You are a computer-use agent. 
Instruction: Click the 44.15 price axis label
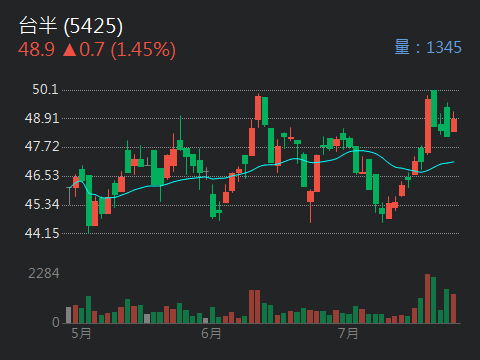coord(42,233)
